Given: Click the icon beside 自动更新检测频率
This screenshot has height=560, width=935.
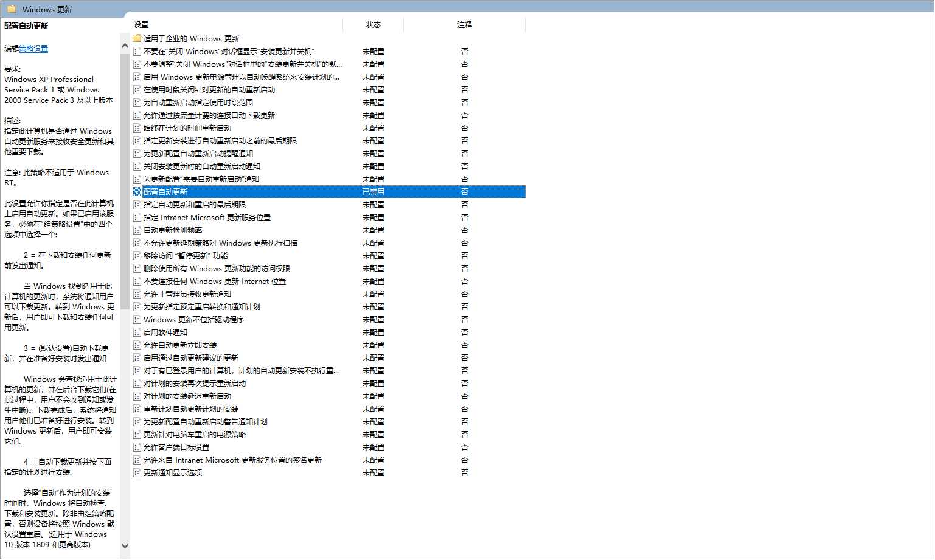Looking at the screenshot, I should click(x=137, y=230).
